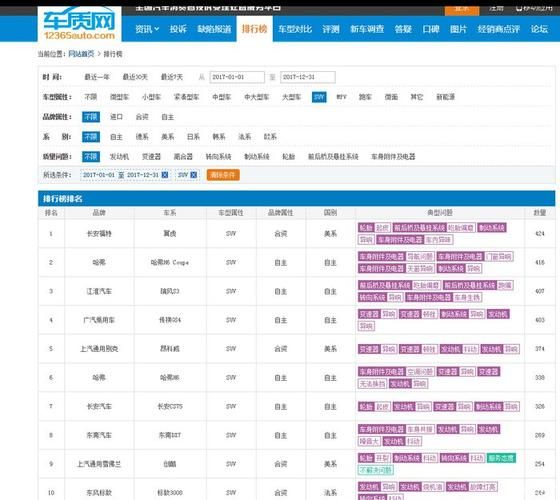Open the 缺陷报道 nav item
This screenshot has width=560, height=500.
[x=214, y=29]
